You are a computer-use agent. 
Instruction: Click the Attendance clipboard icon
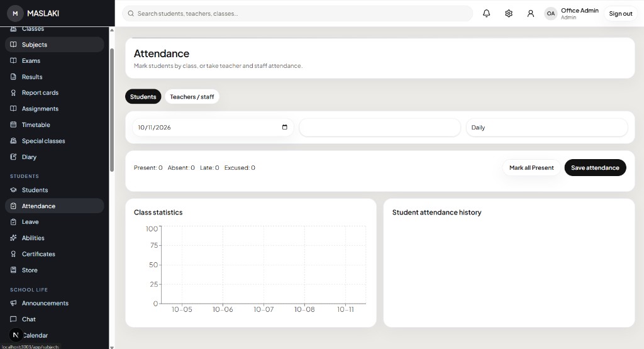tap(14, 206)
